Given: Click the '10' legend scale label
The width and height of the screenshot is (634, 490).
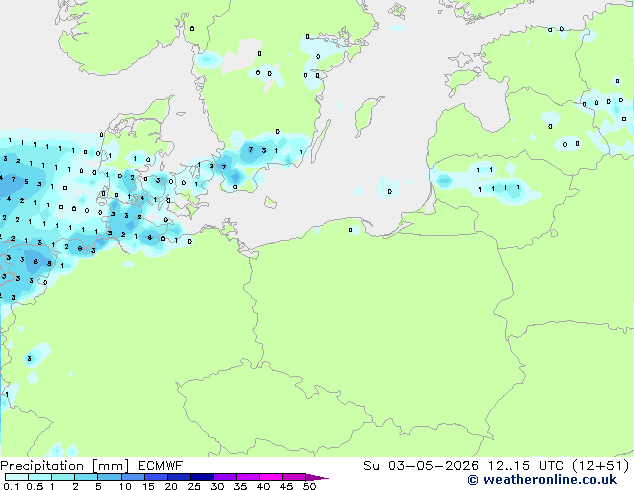Looking at the screenshot, I should (125, 486).
